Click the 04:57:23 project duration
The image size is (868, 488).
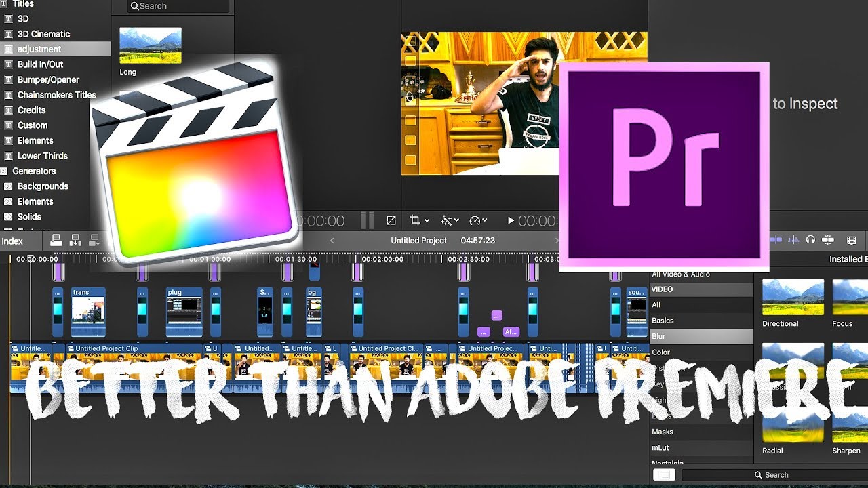(x=477, y=241)
